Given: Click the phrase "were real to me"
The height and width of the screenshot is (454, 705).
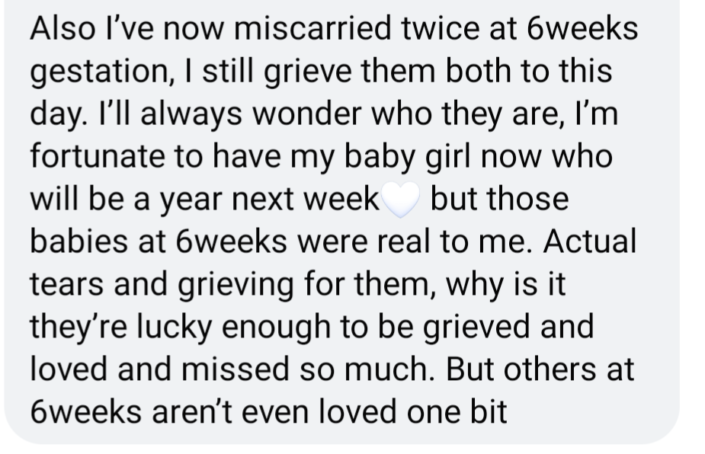Looking at the screenshot, I should (x=424, y=243).
